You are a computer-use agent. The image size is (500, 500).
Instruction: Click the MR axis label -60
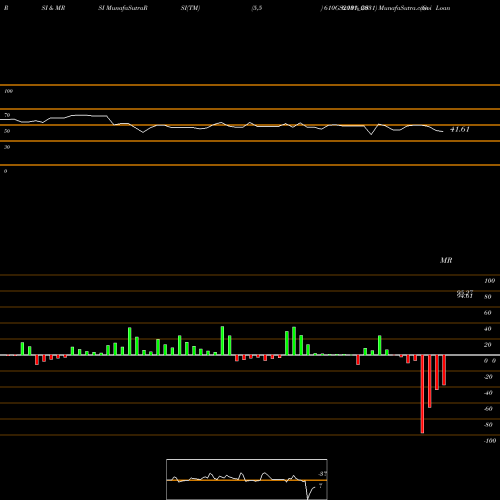[x=488, y=409]
